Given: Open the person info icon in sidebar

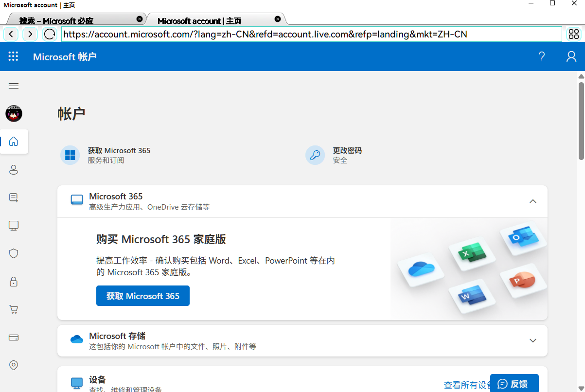Looking at the screenshot, I should [14, 170].
